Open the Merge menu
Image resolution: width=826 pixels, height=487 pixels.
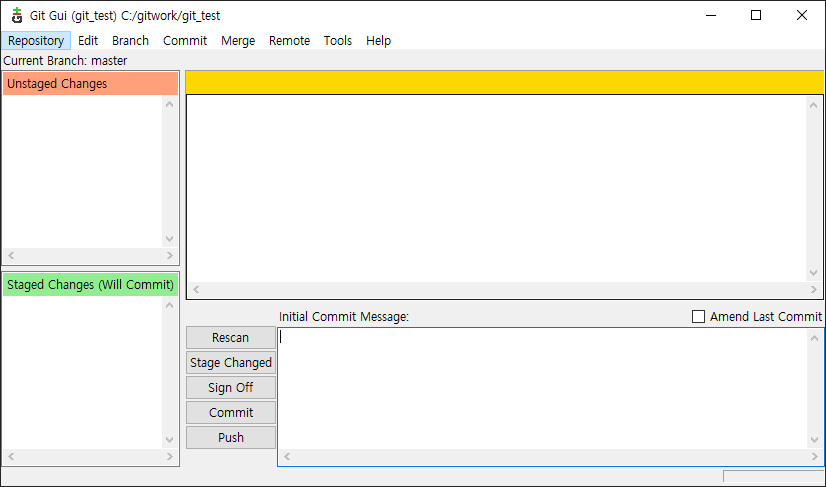point(238,41)
